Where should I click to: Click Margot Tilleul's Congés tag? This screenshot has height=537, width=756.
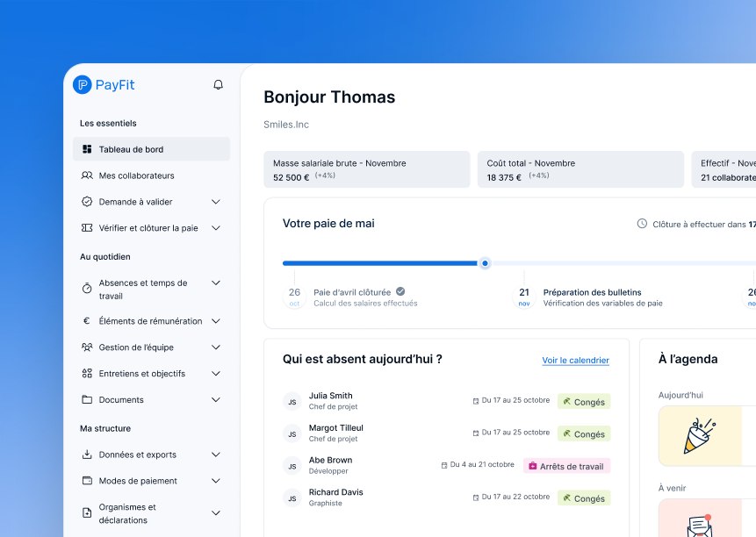(584, 434)
